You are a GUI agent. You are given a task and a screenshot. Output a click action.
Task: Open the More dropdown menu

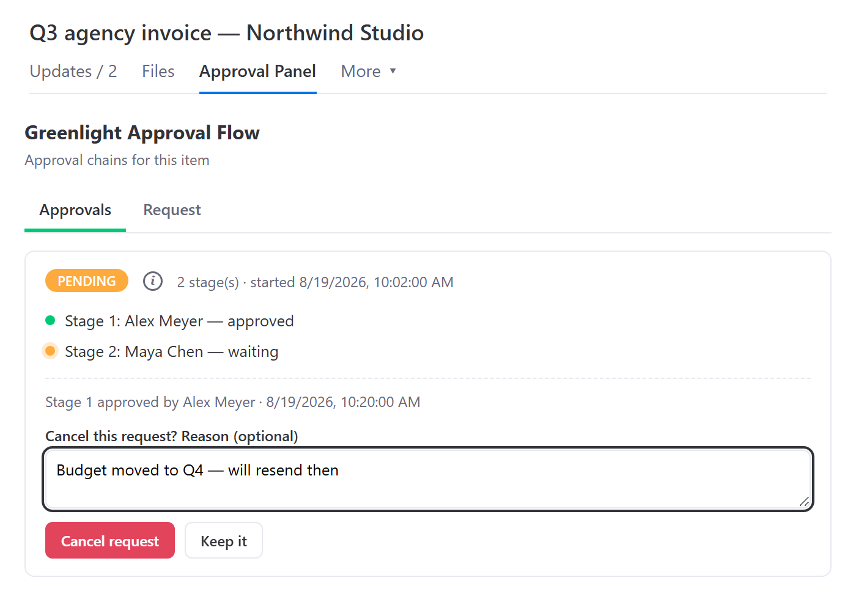tap(369, 71)
